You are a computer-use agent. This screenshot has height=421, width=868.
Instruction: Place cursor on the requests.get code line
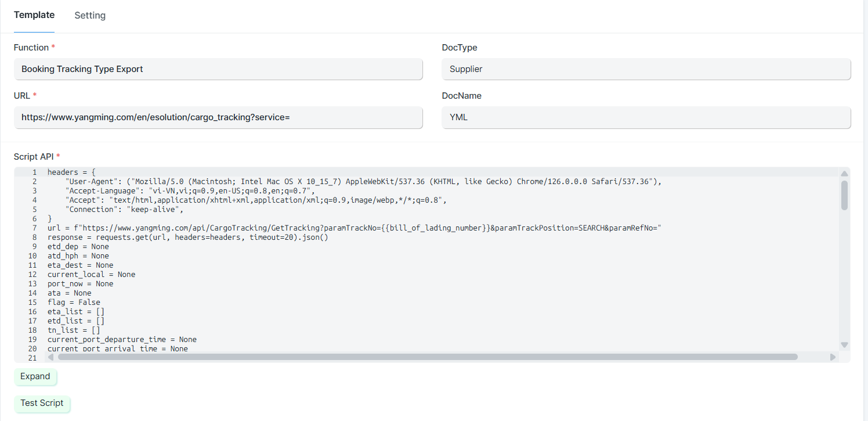(x=187, y=238)
